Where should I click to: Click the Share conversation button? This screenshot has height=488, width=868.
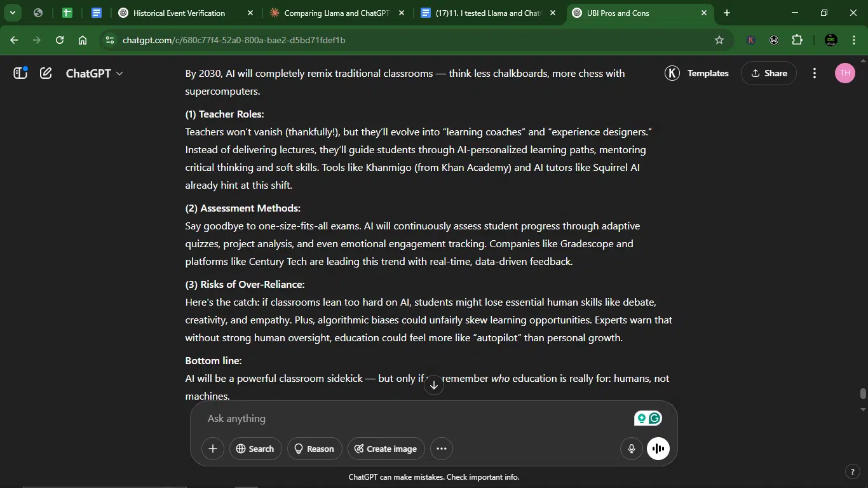click(x=769, y=73)
